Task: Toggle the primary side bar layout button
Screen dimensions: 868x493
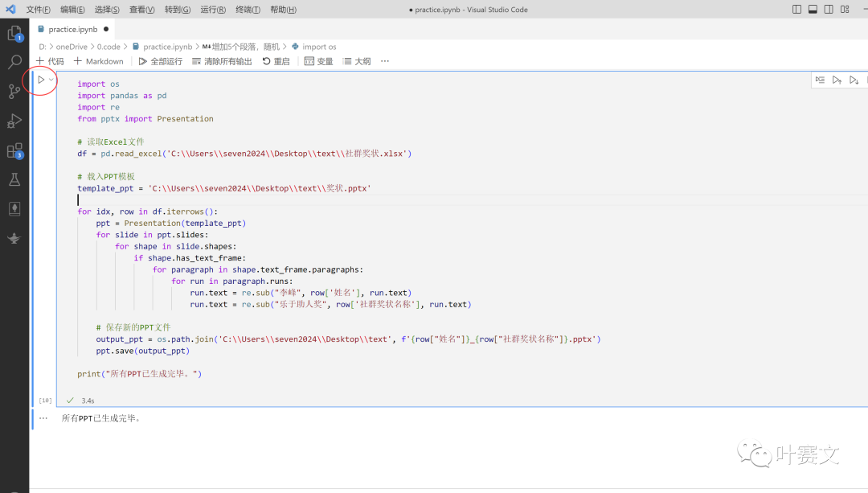Action: 796,10
